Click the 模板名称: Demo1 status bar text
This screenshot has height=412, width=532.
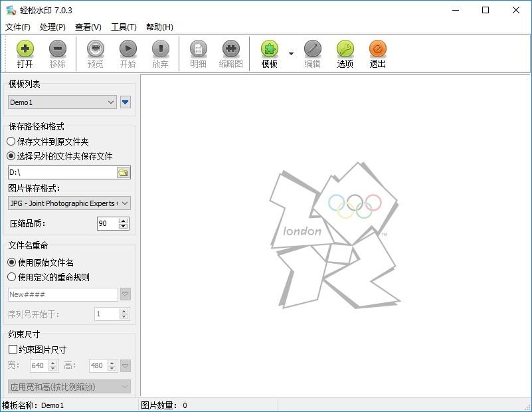coord(33,405)
